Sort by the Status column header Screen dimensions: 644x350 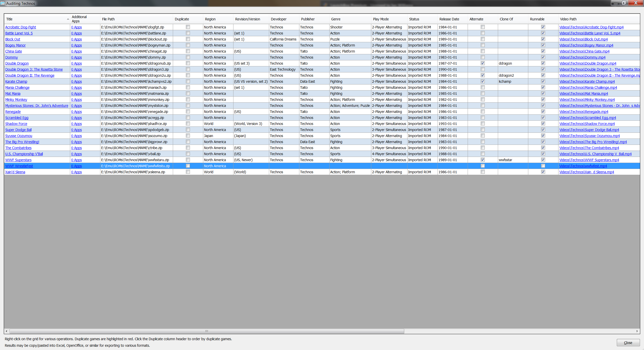[x=422, y=19]
